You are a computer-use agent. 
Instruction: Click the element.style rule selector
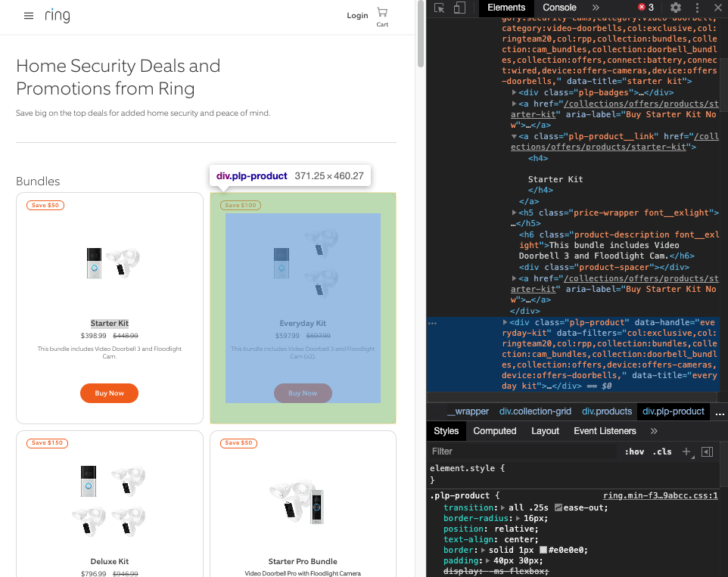coord(462,468)
